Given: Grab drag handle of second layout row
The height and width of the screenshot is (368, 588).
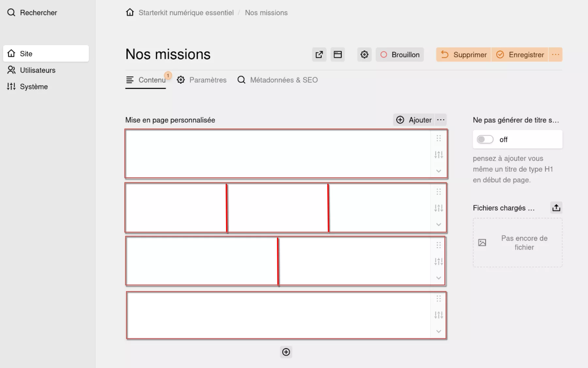Looking at the screenshot, I should 439,192.
